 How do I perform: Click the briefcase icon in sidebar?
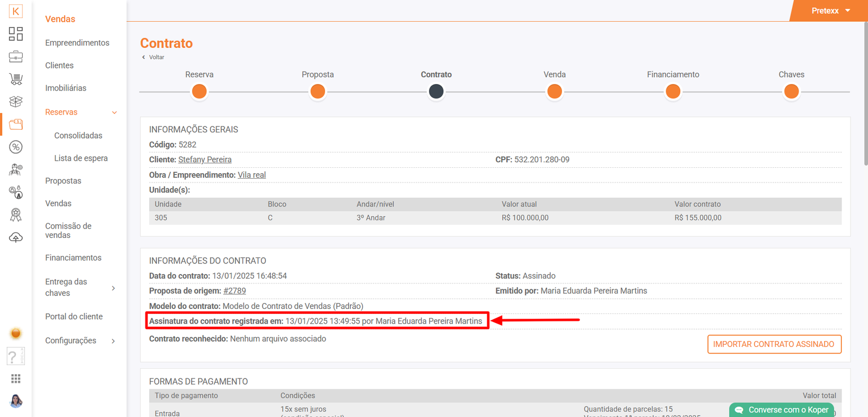point(16,56)
